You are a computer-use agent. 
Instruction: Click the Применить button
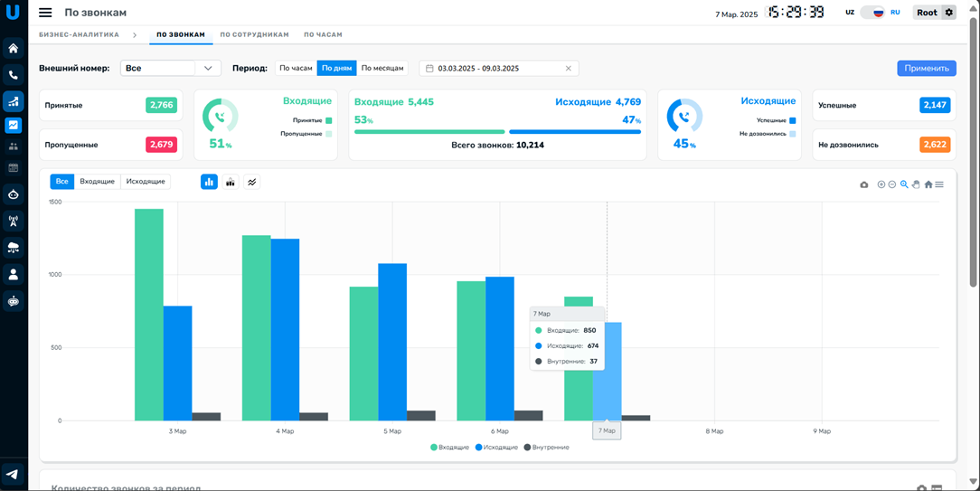pyautogui.click(x=926, y=69)
